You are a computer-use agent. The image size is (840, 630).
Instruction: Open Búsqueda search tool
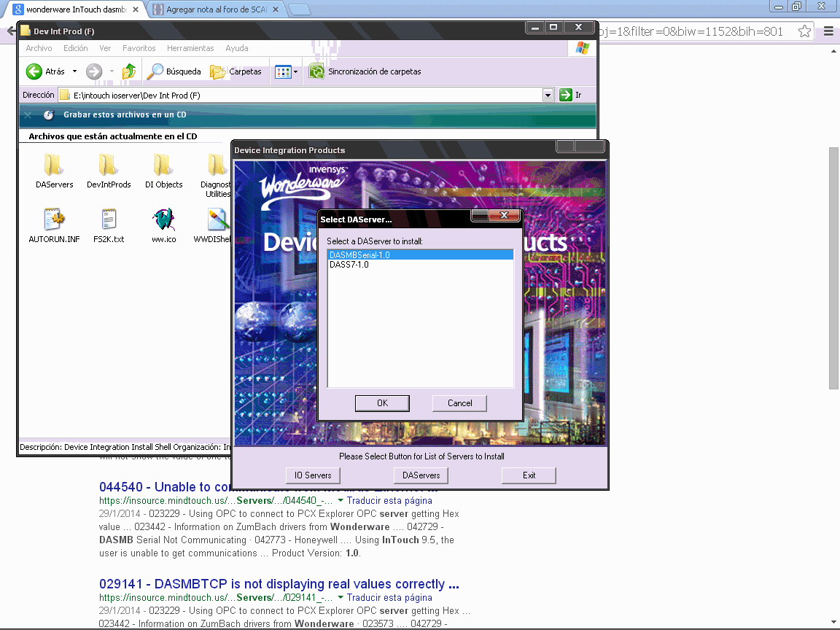click(x=174, y=71)
